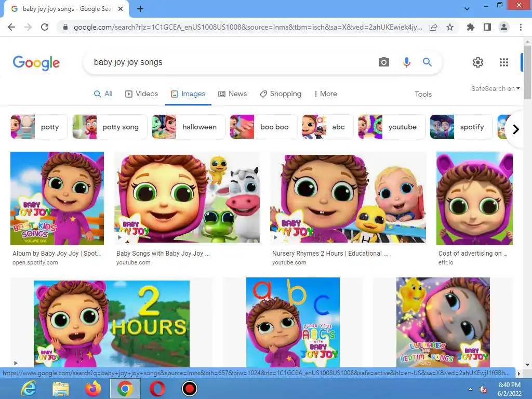Go forward in browser history
The height and width of the screenshot is (399, 532).
click(28, 27)
